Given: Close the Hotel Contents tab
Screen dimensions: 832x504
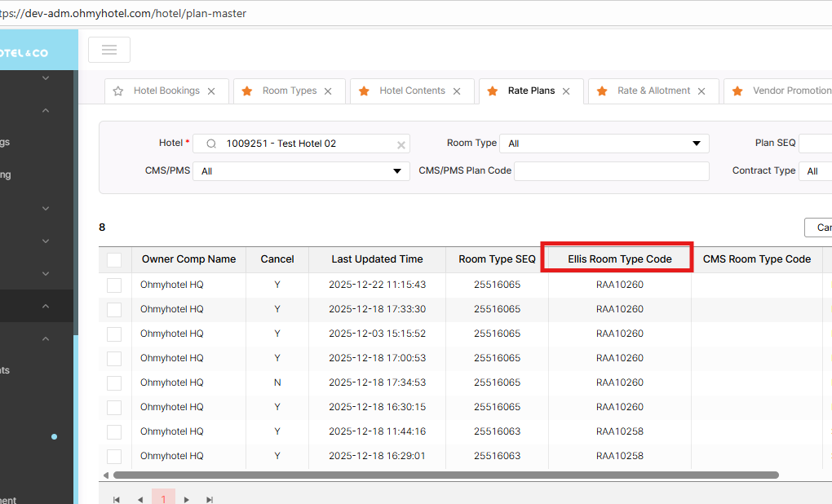Looking at the screenshot, I should click(x=457, y=91).
